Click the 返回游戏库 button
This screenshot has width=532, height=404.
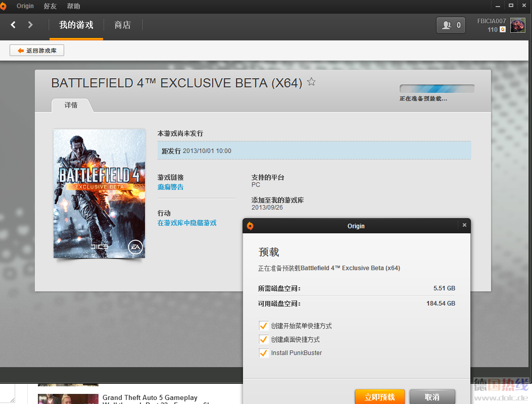37,50
